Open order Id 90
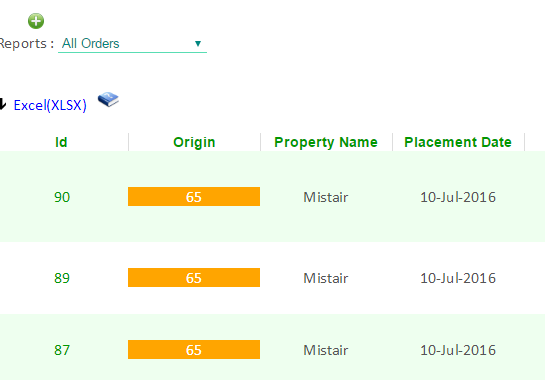 (62, 197)
